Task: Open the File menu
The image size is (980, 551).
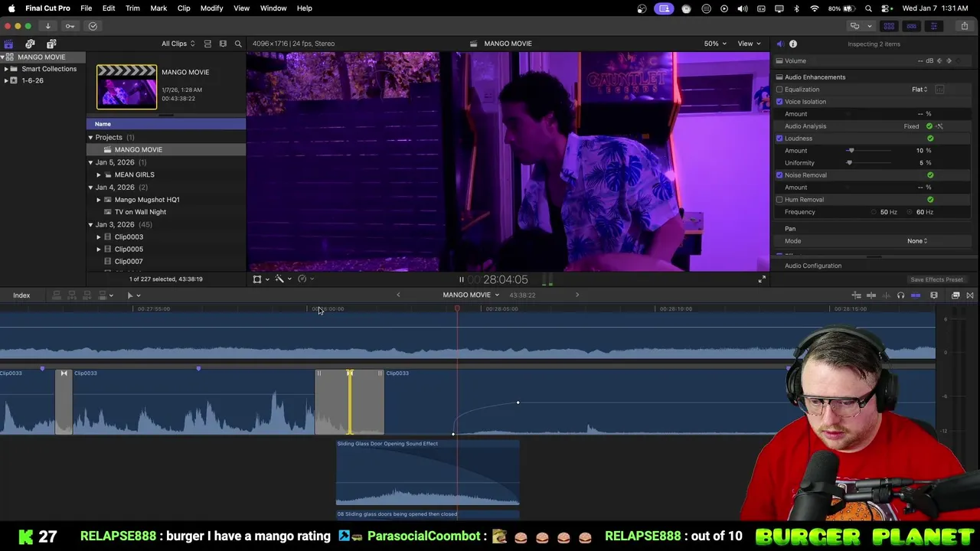Action: click(87, 8)
